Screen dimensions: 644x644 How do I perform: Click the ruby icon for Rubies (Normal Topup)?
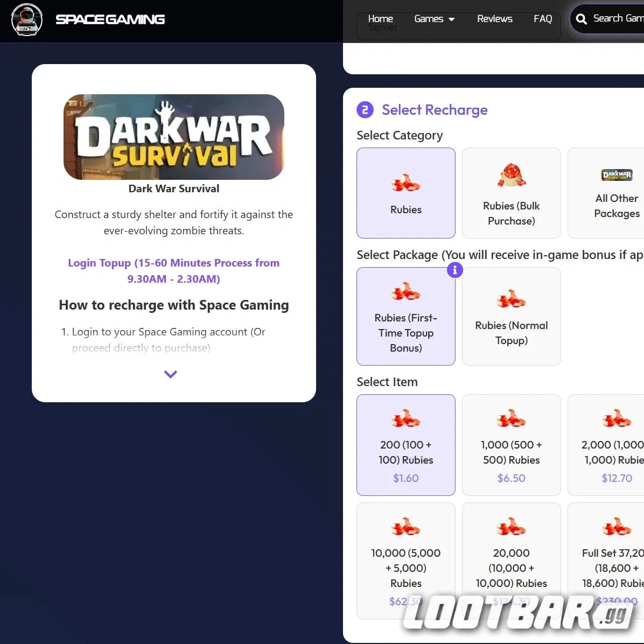click(511, 297)
